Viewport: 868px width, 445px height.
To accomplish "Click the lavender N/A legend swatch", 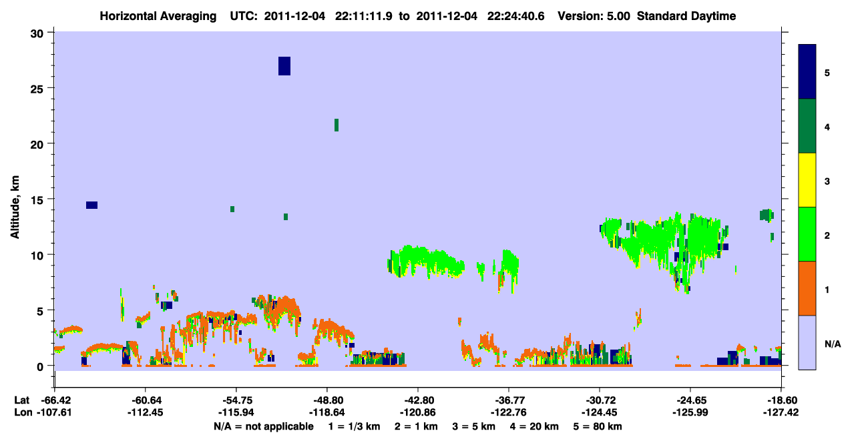I will point(807,342).
